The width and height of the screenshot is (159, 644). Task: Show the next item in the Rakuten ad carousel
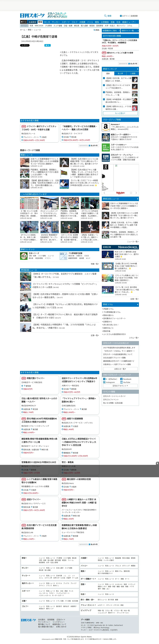(x=136, y=193)
